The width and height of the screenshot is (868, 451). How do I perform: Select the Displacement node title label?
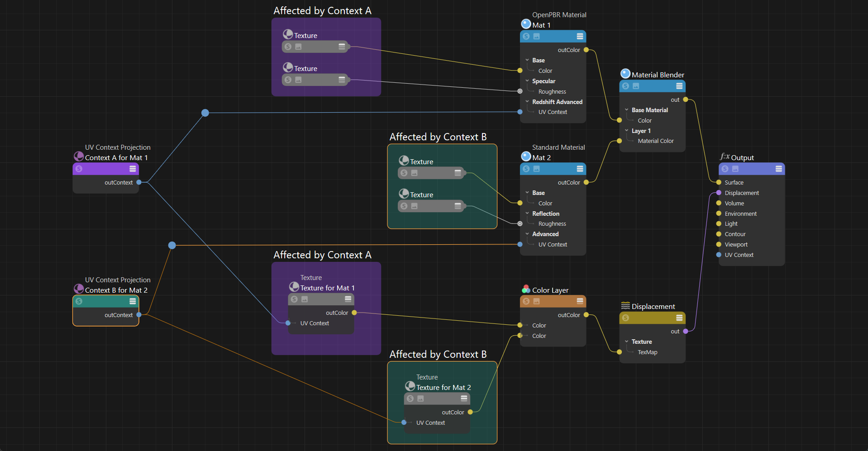pyautogui.click(x=653, y=307)
